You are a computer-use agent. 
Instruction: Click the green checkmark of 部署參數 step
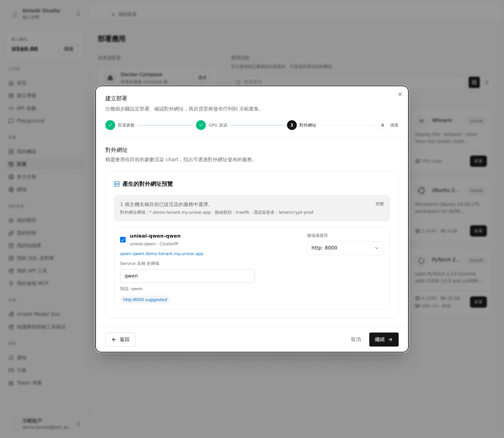pyautogui.click(x=110, y=125)
